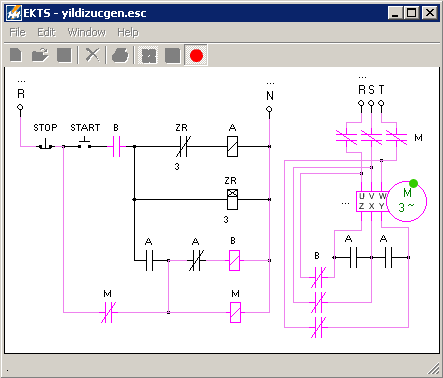Toggle the START pushbutton in the circuit
443x378 pixels.
(x=85, y=144)
